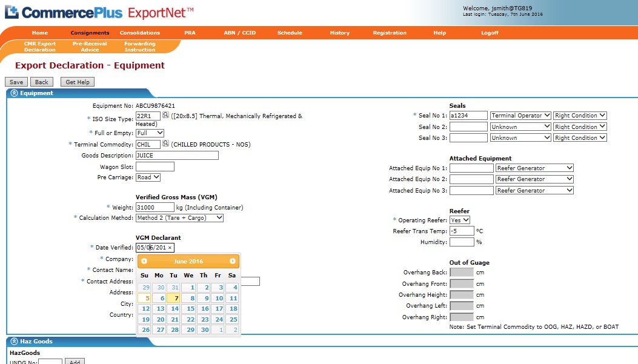This screenshot has width=638, height=364.
Task: Open Seal No 1 Terminal Operator dropdown
Action: coord(520,116)
